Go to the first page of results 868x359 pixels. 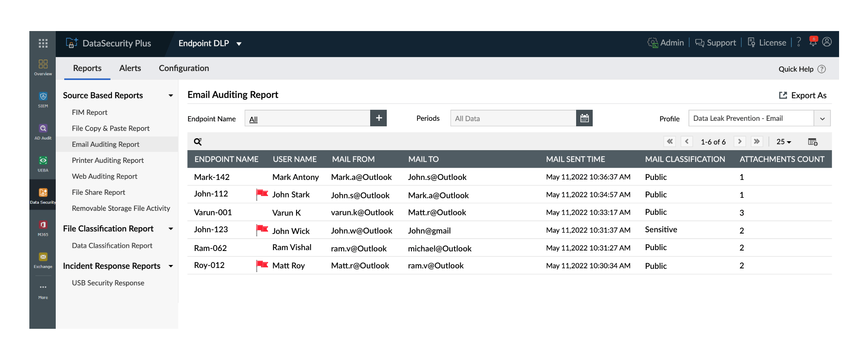[670, 141]
